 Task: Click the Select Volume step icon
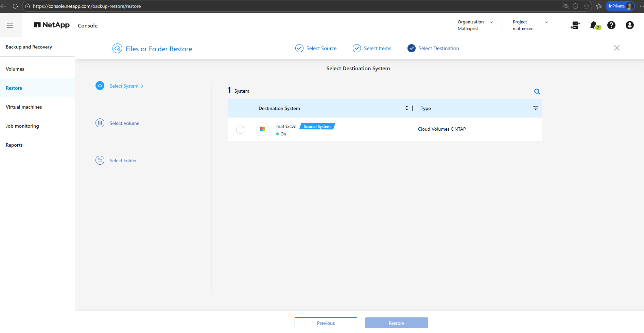click(x=100, y=123)
